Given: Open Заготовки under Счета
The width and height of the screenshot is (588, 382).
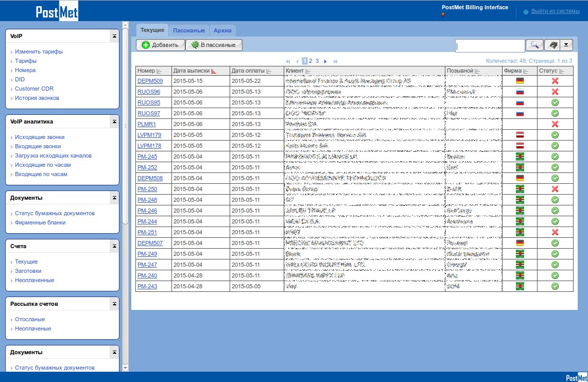Looking at the screenshot, I should [28, 271].
